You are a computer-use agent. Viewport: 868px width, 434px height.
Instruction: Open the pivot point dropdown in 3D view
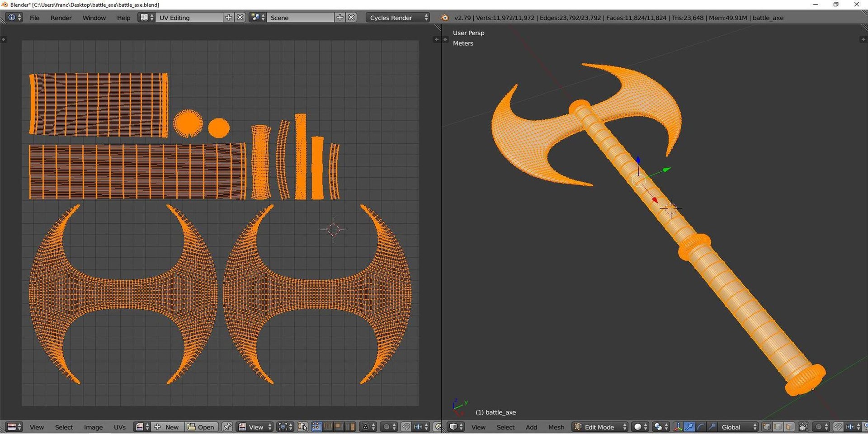[x=661, y=427]
